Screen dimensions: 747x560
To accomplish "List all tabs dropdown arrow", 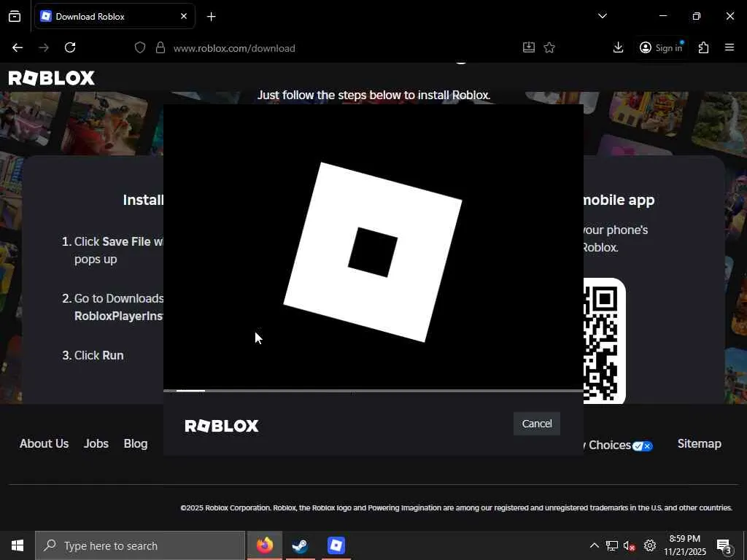I will click(x=602, y=16).
